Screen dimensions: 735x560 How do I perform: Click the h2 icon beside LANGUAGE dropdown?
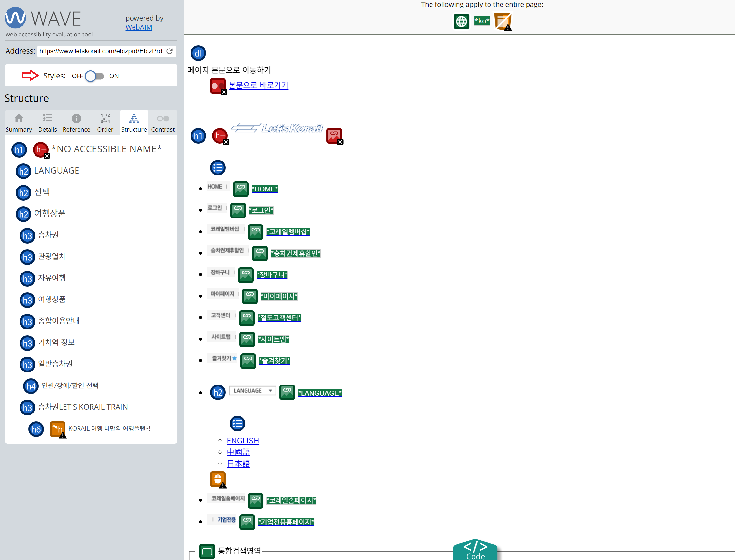[x=218, y=393]
